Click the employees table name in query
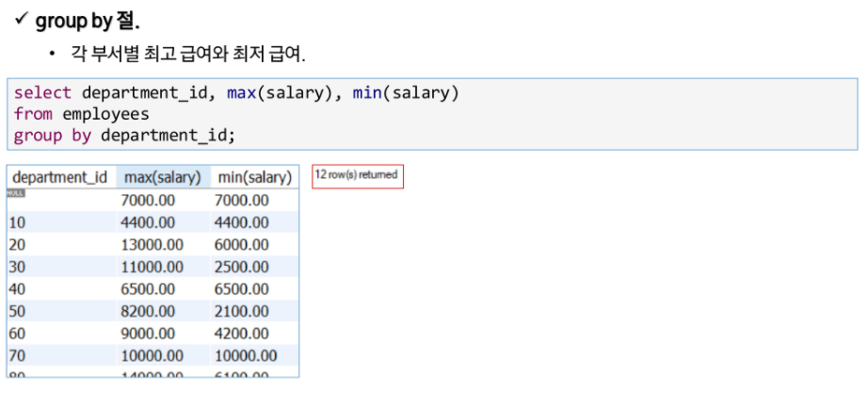 click(x=105, y=115)
